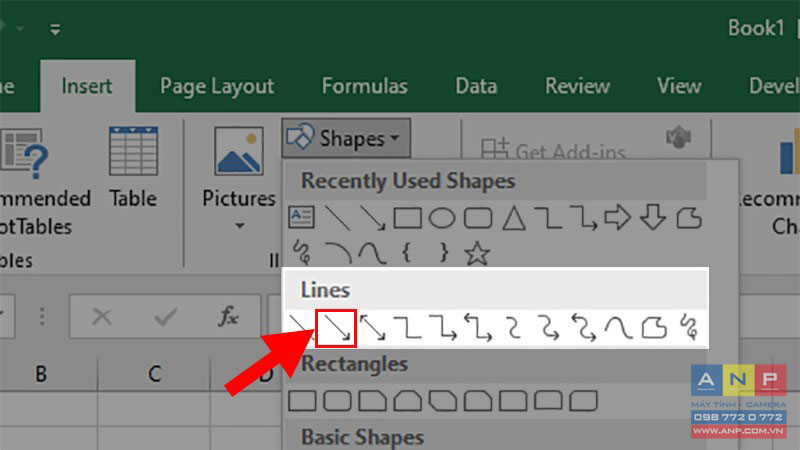Screen dimensions: 800x450
Task: Open the Page Layout tab
Action: [217, 86]
